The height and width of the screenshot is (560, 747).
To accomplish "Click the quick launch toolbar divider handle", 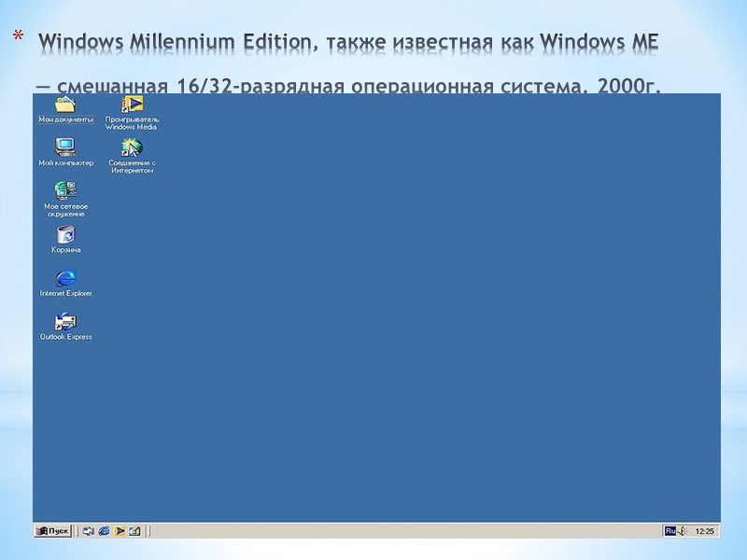I will click(148, 529).
